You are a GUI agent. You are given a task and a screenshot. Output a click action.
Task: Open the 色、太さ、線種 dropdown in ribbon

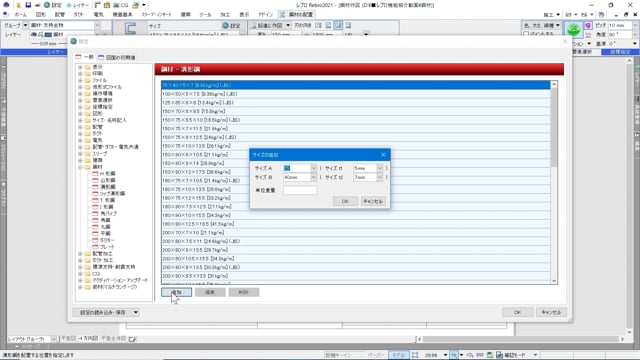click(542, 25)
